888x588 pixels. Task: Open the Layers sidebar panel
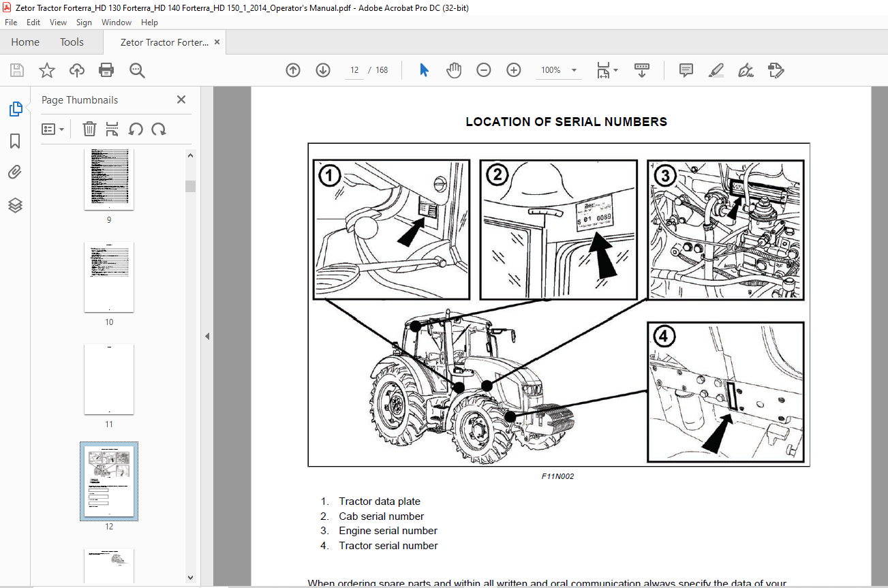click(15, 205)
